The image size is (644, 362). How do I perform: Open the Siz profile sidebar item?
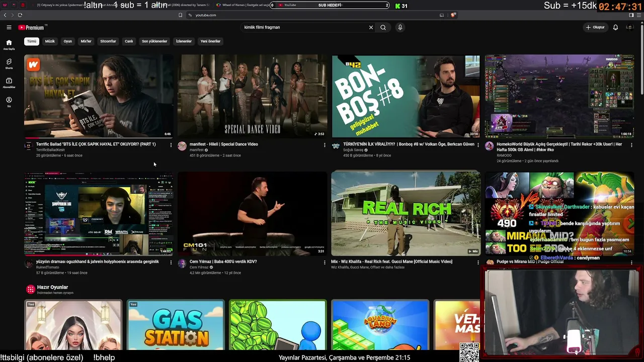pyautogui.click(x=9, y=102)
